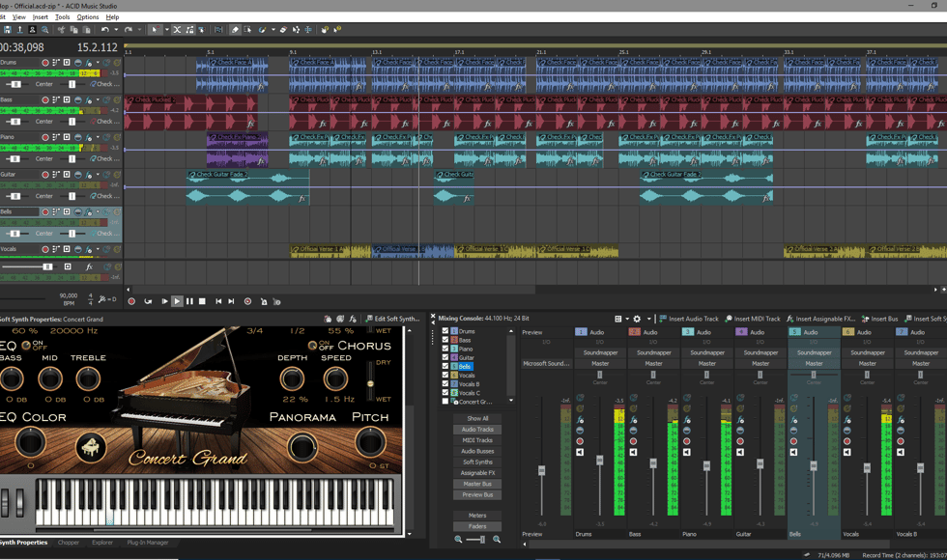Click the Record button in the transport bar
This screenshot has width=947, height=560.
click(131, 301)
